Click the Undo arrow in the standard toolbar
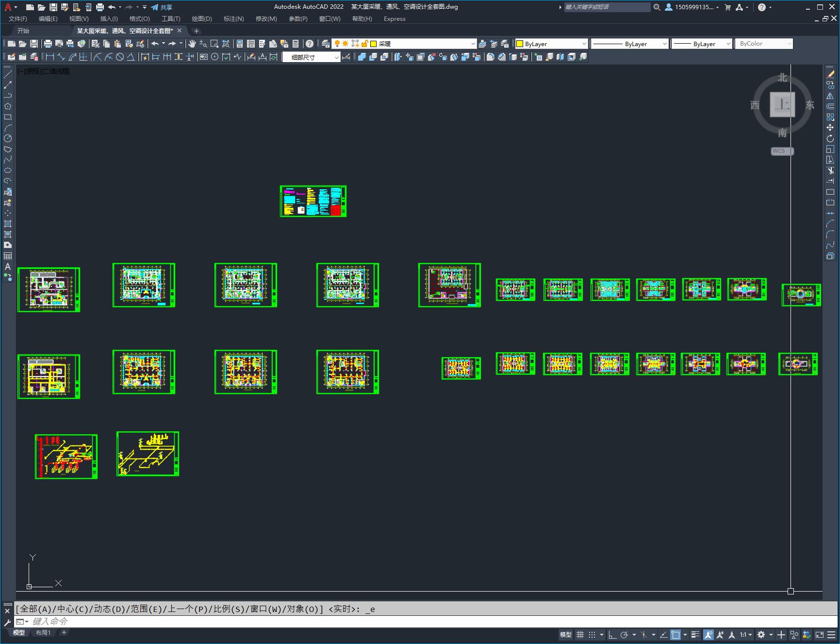Viewport: 840px width, 644px height. pyautogui.click(x=155, y=44)
